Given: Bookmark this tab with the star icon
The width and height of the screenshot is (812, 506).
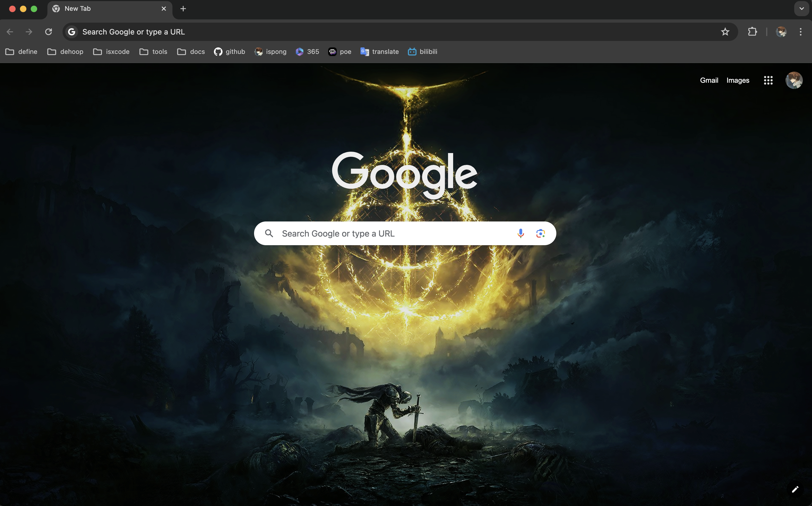Looking at the screenshot, I should (x=725, y=32).
